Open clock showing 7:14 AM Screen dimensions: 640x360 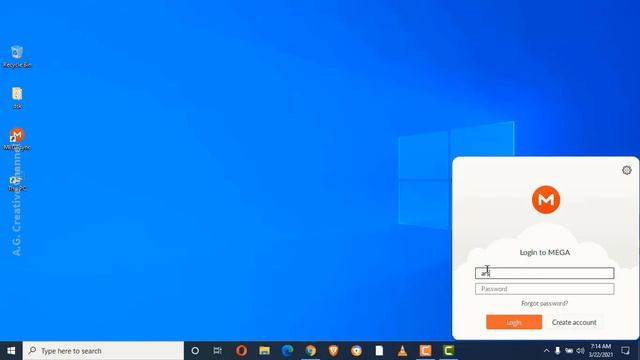[600, 351]
